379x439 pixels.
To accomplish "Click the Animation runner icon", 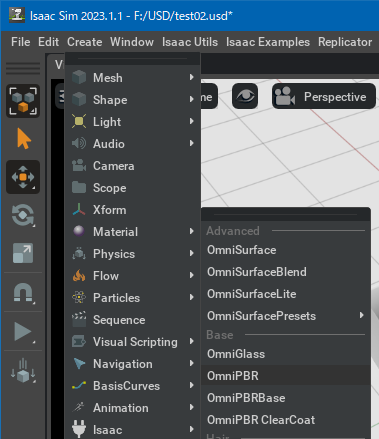I will [x=79, y=407].
